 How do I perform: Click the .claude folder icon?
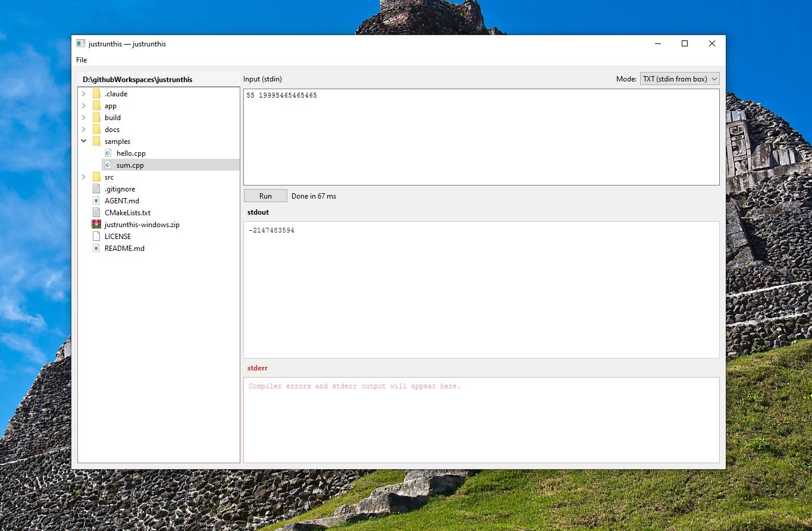coord(96,94)
